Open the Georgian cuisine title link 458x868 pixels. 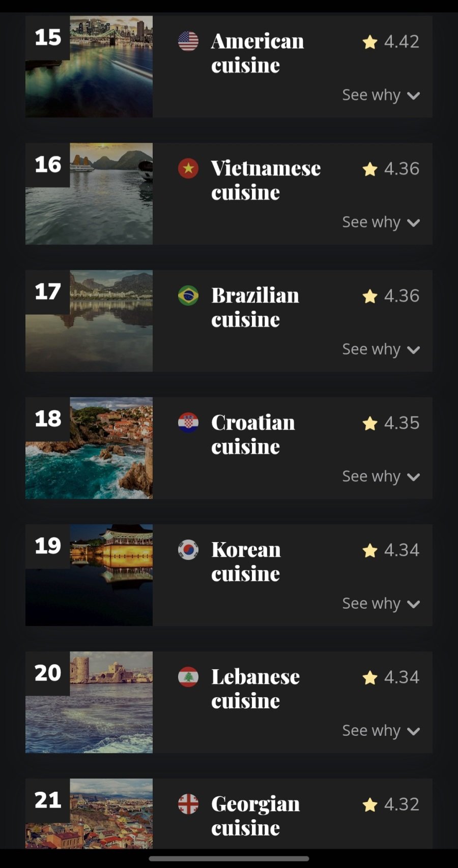[x=255, y=816]
